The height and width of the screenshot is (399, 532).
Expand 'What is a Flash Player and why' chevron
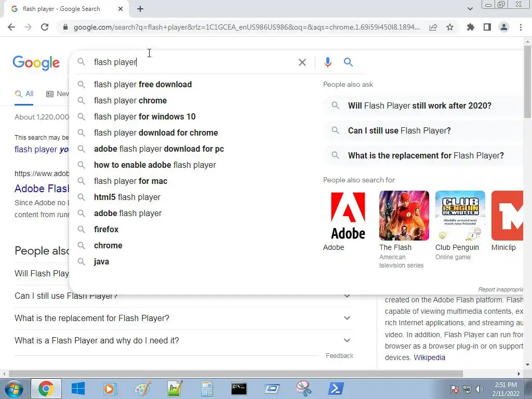click(347, 340)
